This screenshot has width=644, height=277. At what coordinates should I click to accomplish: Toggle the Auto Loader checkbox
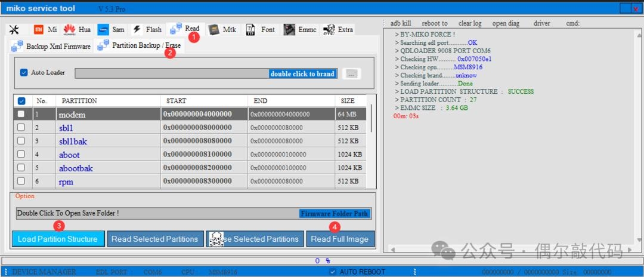(x=24, y=73)
